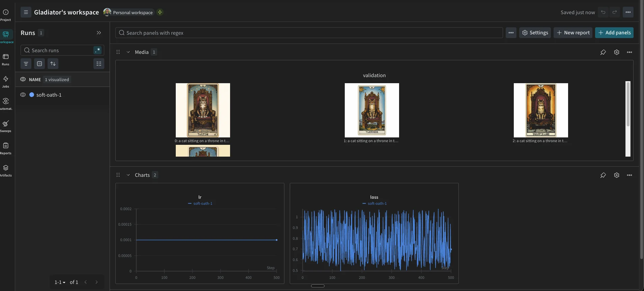Go to next page of runs
The width and height of the screenshot is (644, 291).
(96, 282)
